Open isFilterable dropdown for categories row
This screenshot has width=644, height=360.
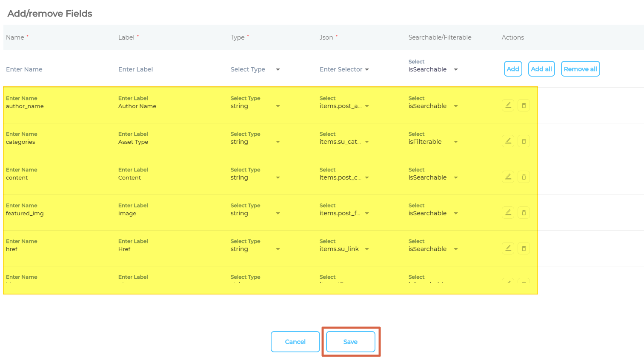[433, 142]
